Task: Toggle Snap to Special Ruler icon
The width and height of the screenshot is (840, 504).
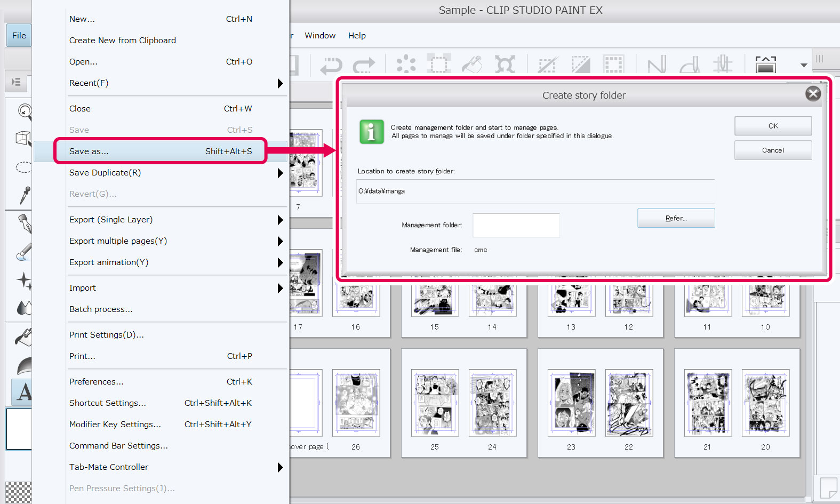Action: pos(690,65)
